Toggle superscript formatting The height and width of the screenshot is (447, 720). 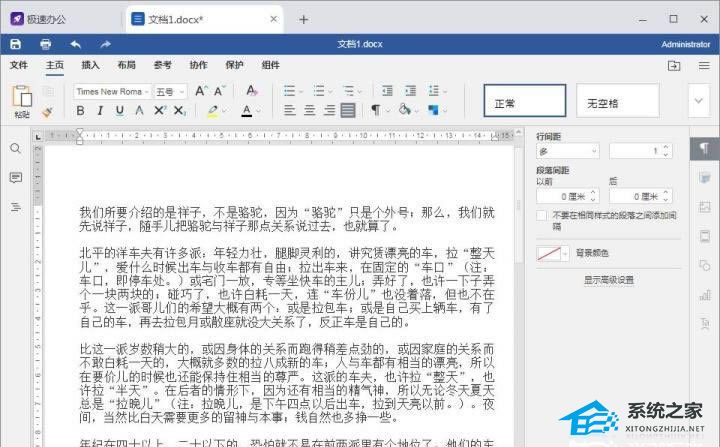[160, 110]
